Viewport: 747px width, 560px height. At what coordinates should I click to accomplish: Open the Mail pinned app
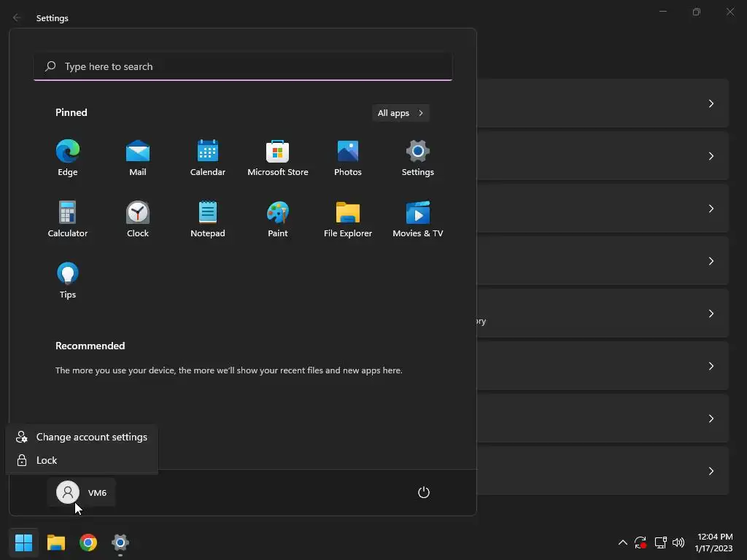click(x=138, y=158)
